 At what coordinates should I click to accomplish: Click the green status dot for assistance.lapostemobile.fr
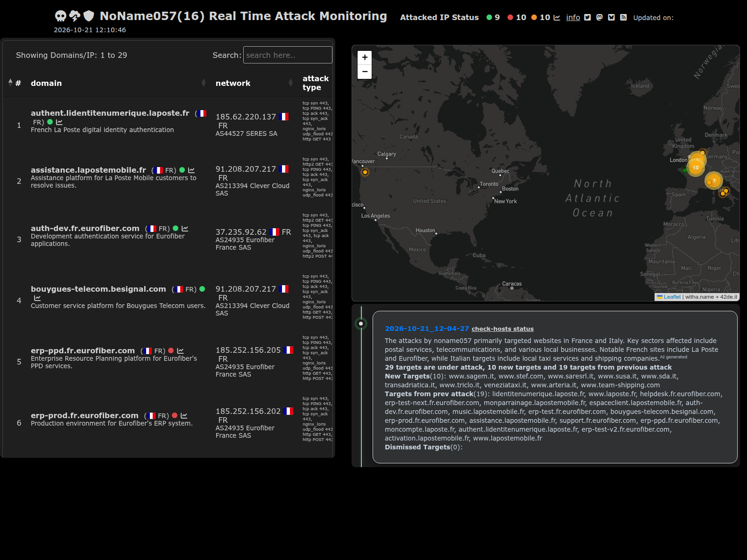coord(182,170)
